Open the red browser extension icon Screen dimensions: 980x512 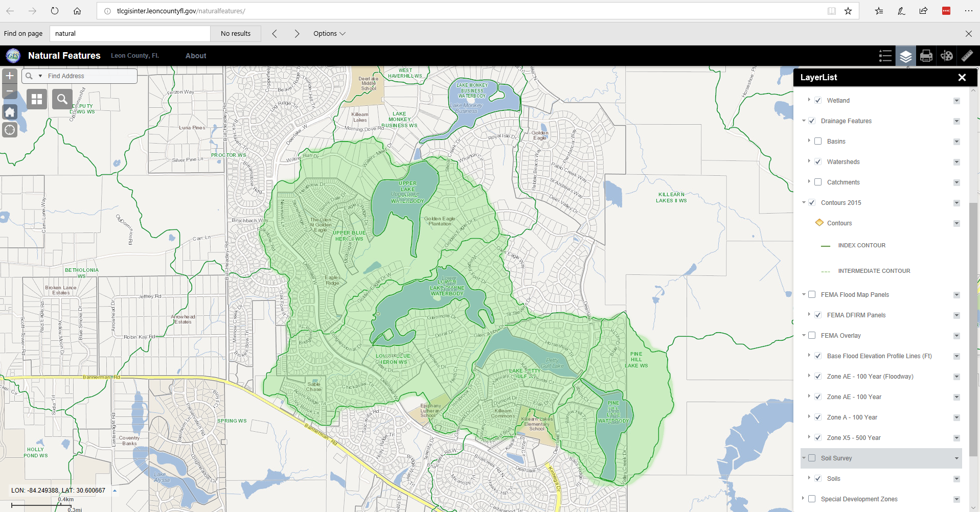pyautogui.click(x=946, y=11)
